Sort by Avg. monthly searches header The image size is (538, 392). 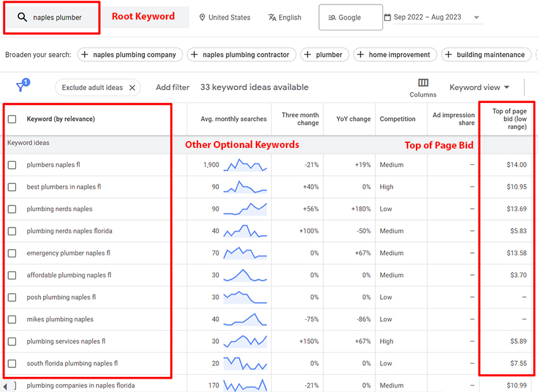pos(234,119)
